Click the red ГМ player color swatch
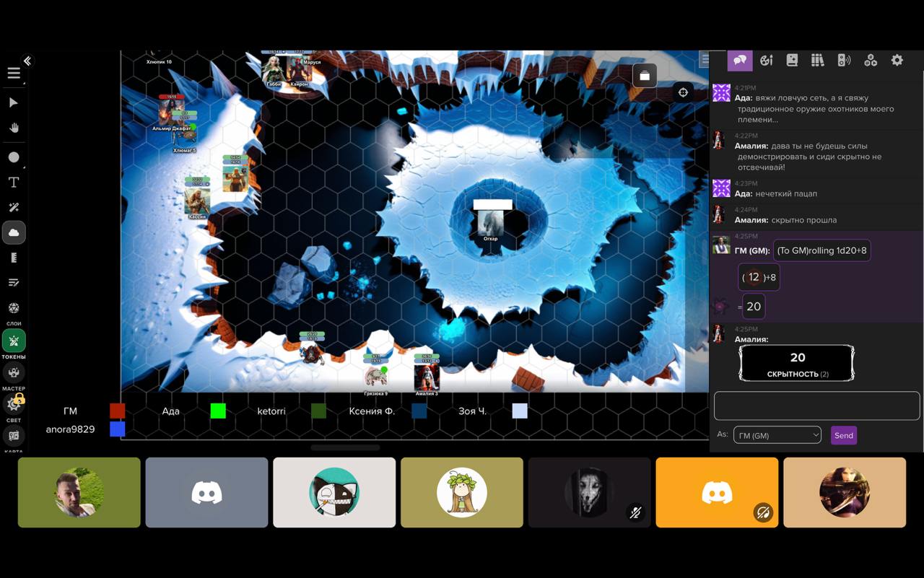924x578 pixels. pyautogui.click(x=117, y=411)
